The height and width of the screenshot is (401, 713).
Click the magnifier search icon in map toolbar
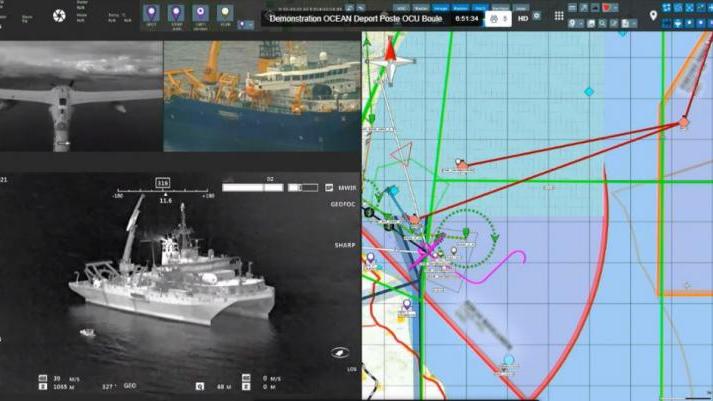(x=602, y=23)
